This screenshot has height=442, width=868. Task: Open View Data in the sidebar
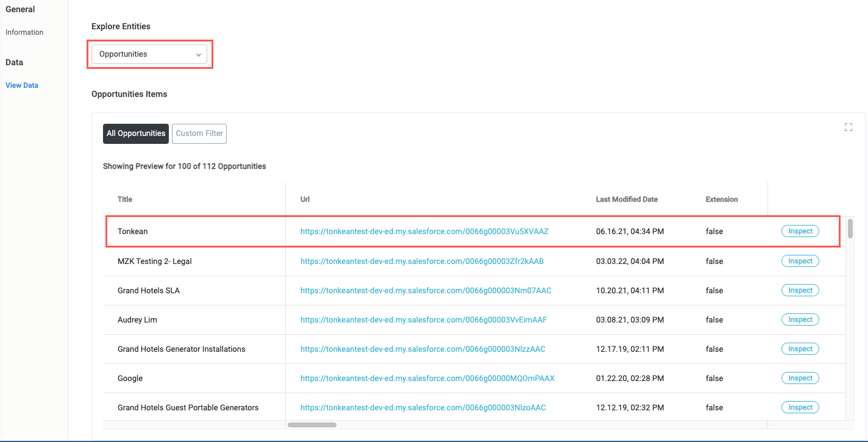click(x=22, y=85)
